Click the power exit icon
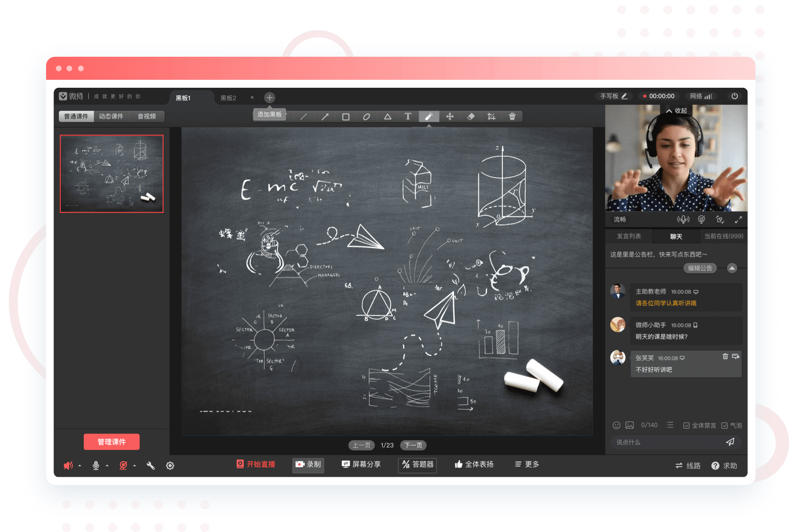 coord(735,96)
